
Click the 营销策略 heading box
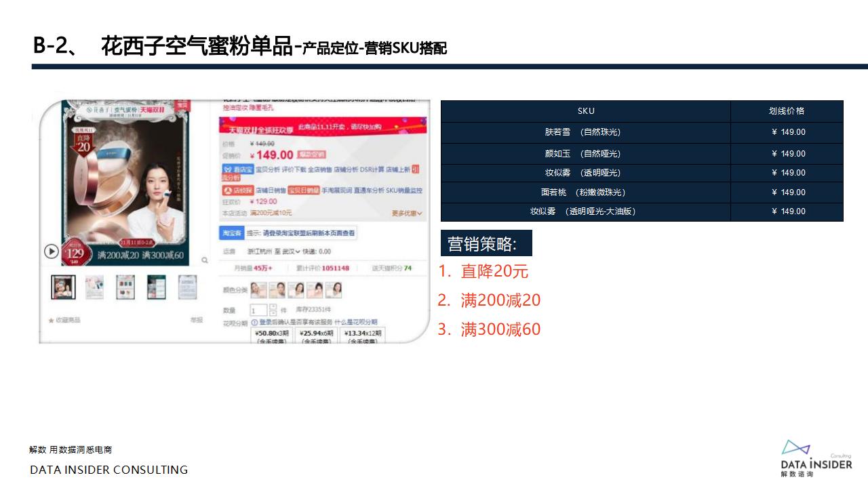pyautogui.click(x=487, y=243)
